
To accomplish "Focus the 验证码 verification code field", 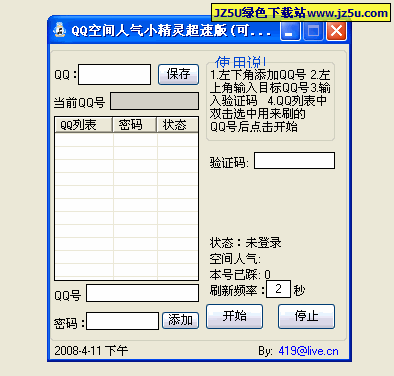I will pos(294,160).
